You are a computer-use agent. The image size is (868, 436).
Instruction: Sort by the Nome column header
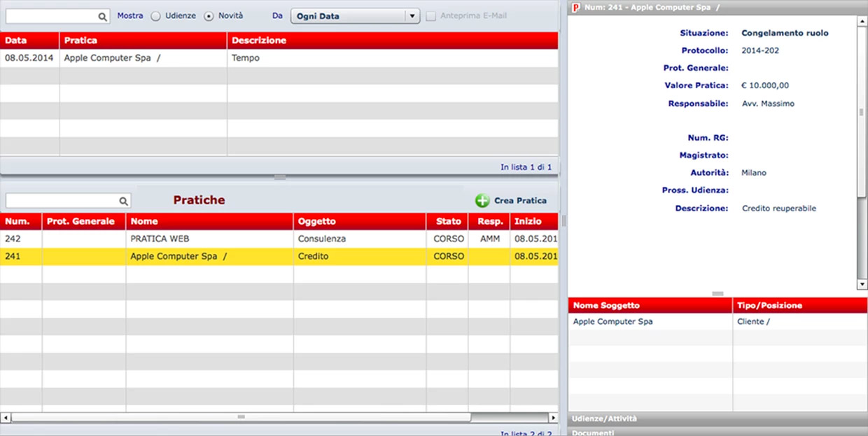[210, 221]
